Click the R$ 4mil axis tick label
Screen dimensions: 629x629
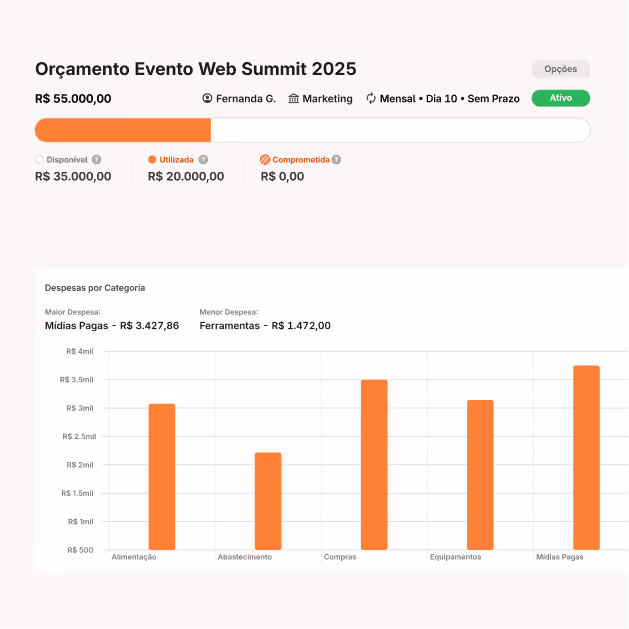tap(80, 351)
